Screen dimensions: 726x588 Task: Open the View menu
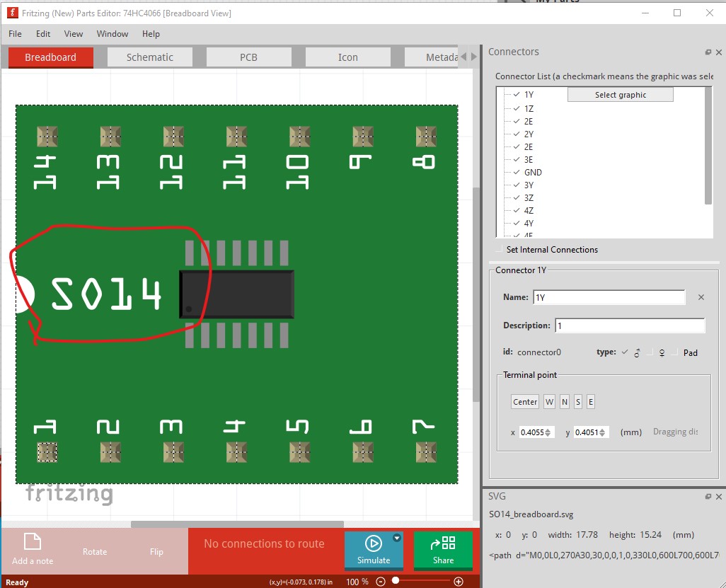pyautogui.click(x=73, y=34)
